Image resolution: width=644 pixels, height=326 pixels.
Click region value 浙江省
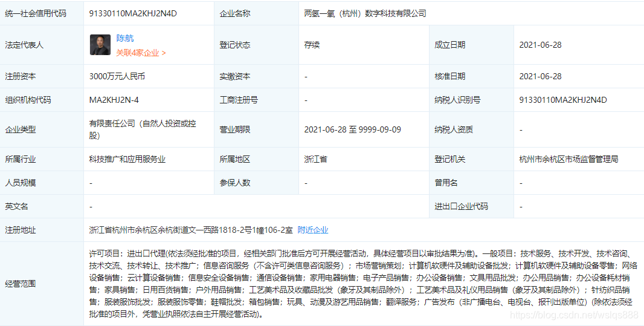(x=315, y=159)
